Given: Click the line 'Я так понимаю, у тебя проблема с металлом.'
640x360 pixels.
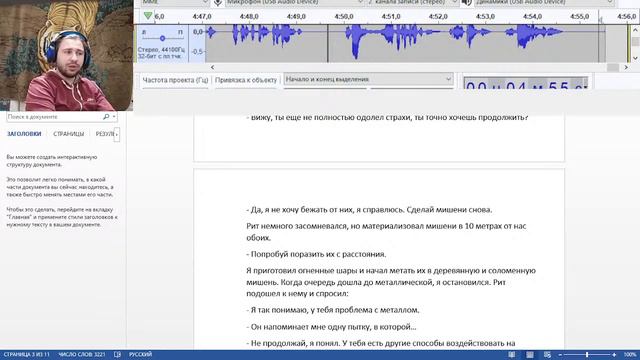Looking at the screenshot, I should coord(333,310).
